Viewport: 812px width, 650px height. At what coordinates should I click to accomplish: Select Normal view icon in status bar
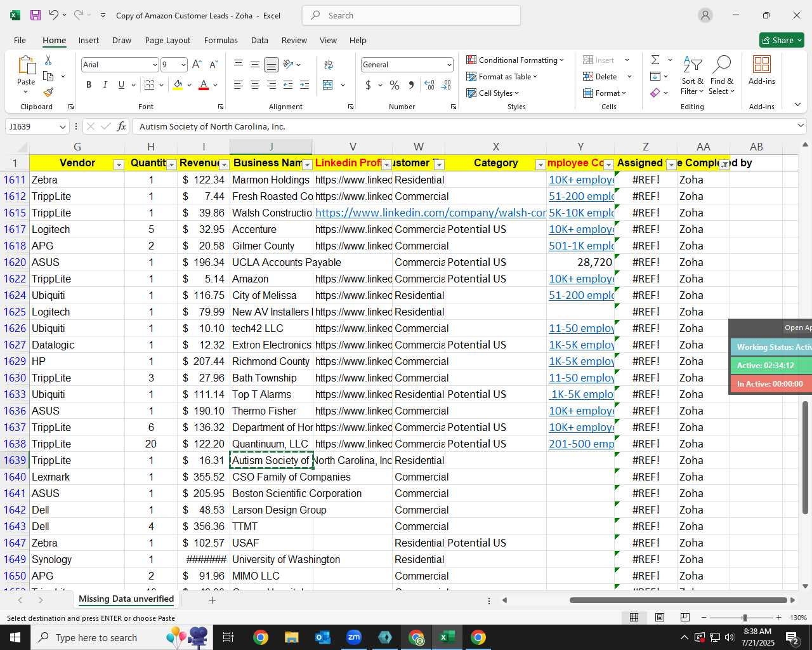tap(634, 618)
